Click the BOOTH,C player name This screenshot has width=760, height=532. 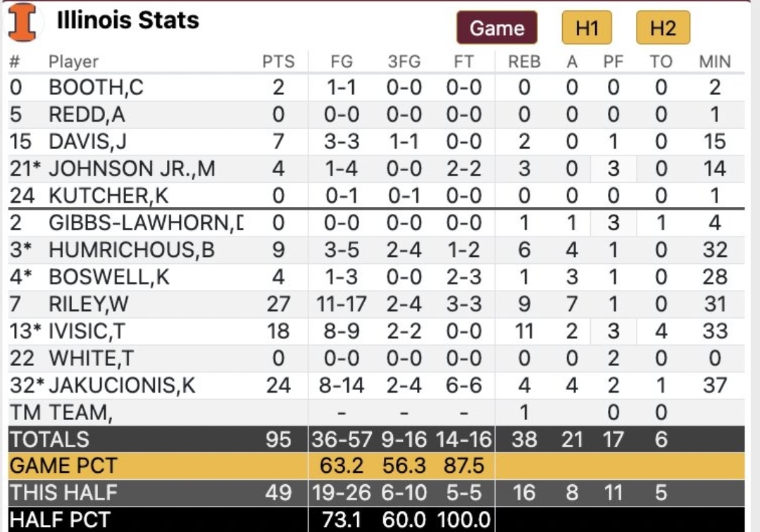click(96, 87)
